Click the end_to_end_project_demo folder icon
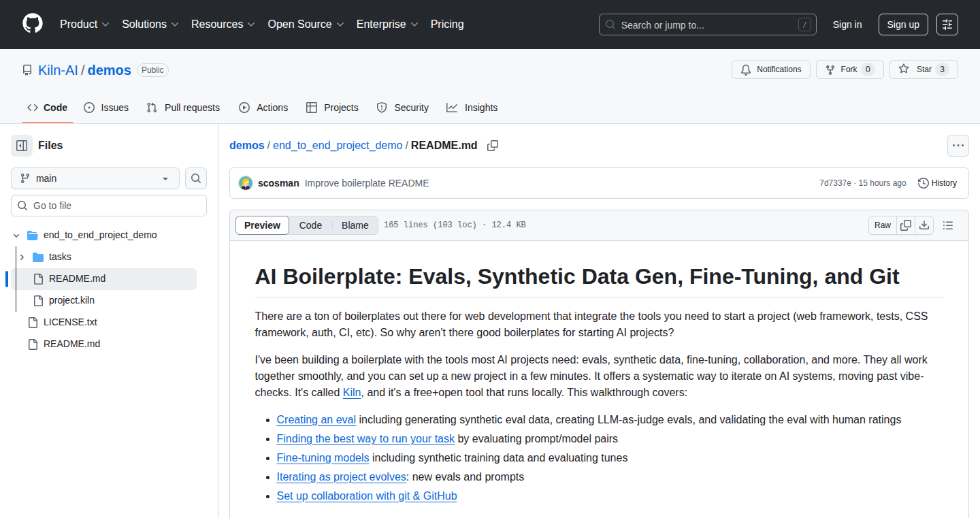 coord(32,236)
